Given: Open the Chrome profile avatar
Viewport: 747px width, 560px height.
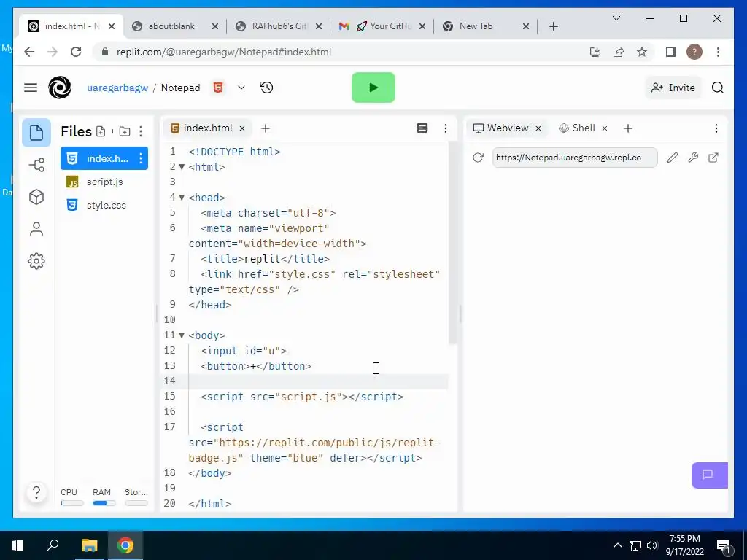Looking at the screenshot, I should (x=694, y=52).
